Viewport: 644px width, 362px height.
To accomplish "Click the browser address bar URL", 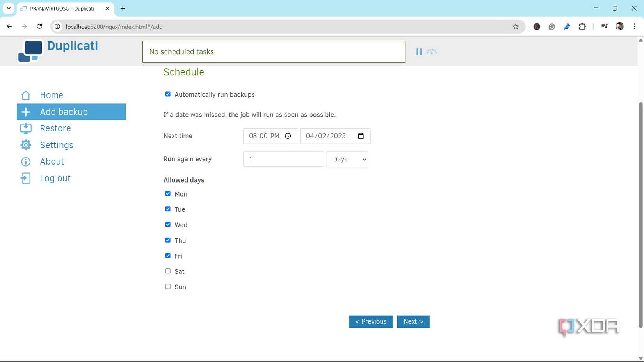I will (x=114, y=27).
